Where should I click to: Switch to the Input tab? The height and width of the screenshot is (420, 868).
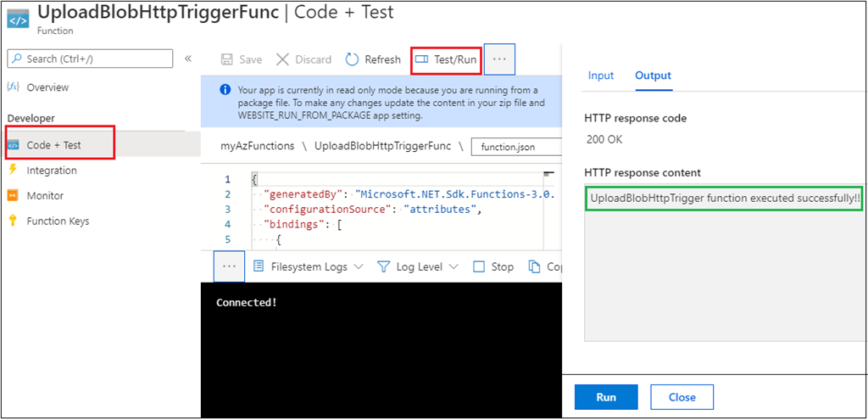[x=601, y=76]
